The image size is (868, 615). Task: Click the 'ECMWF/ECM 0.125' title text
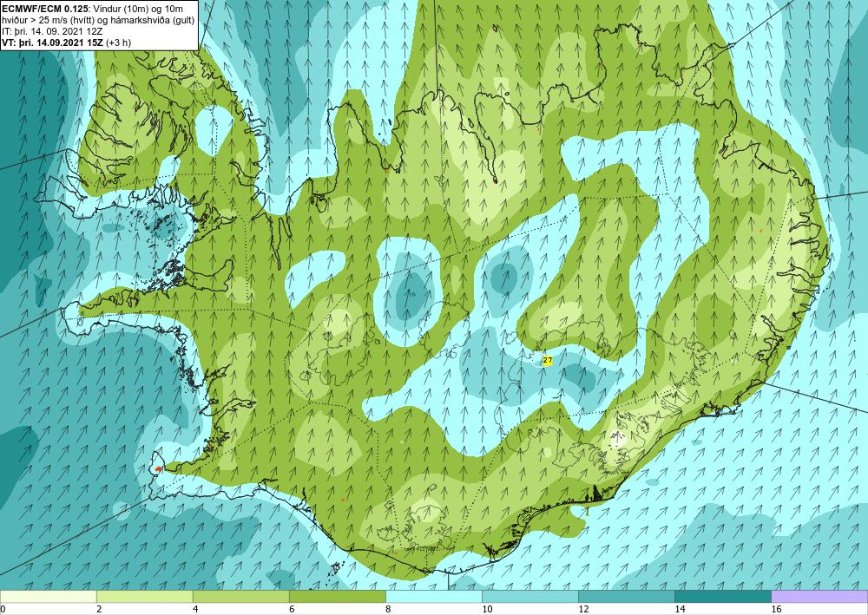[x=43, y=8]
